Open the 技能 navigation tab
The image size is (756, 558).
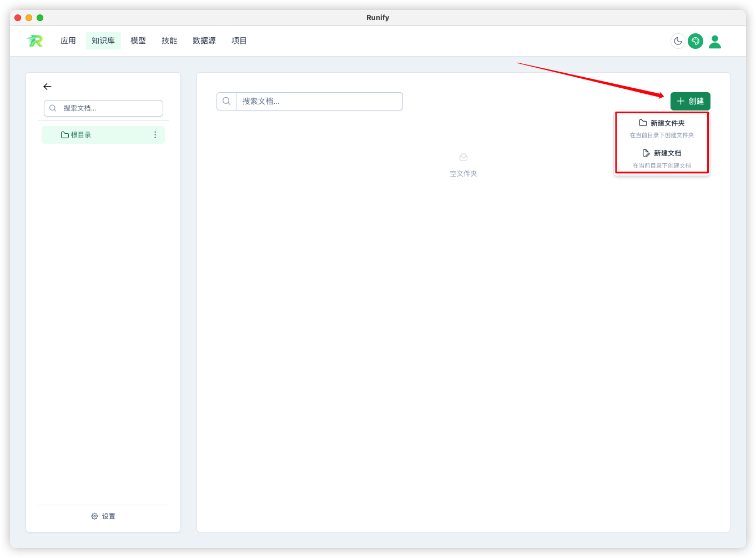point(169,41)
